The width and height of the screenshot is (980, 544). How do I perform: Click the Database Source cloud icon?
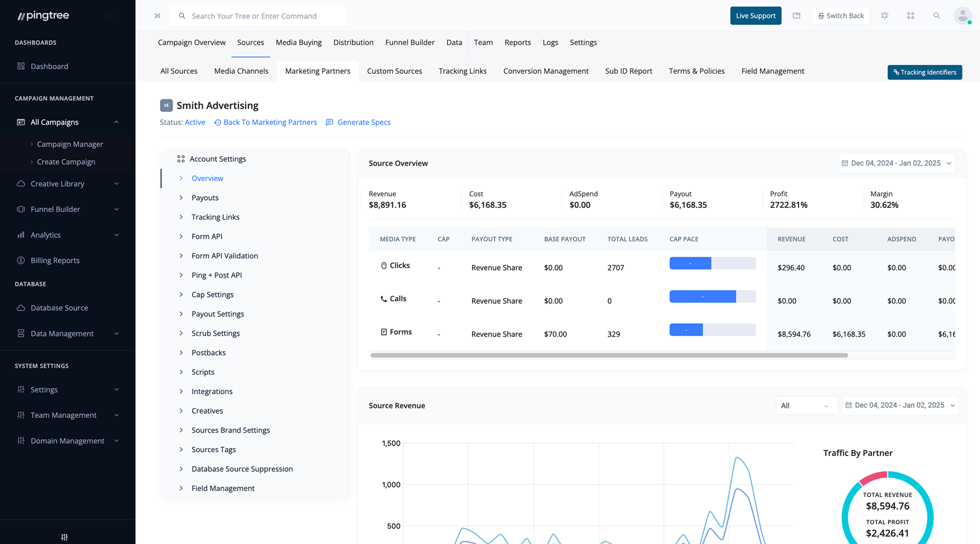21,308
